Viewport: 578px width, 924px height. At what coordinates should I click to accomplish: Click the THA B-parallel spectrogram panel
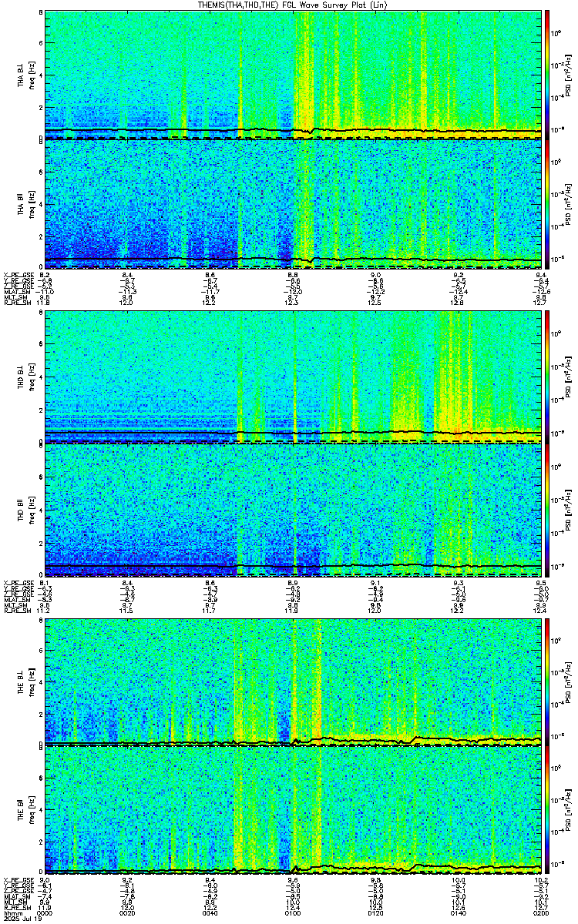point(294,204)
